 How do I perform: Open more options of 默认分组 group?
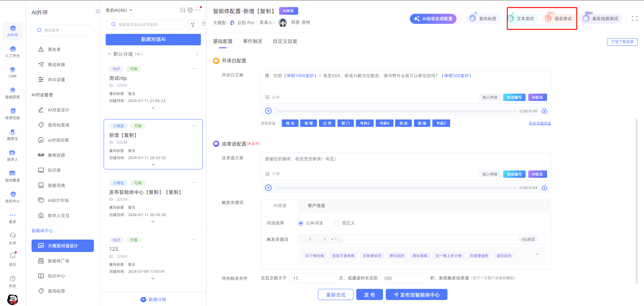coord(197,54)
